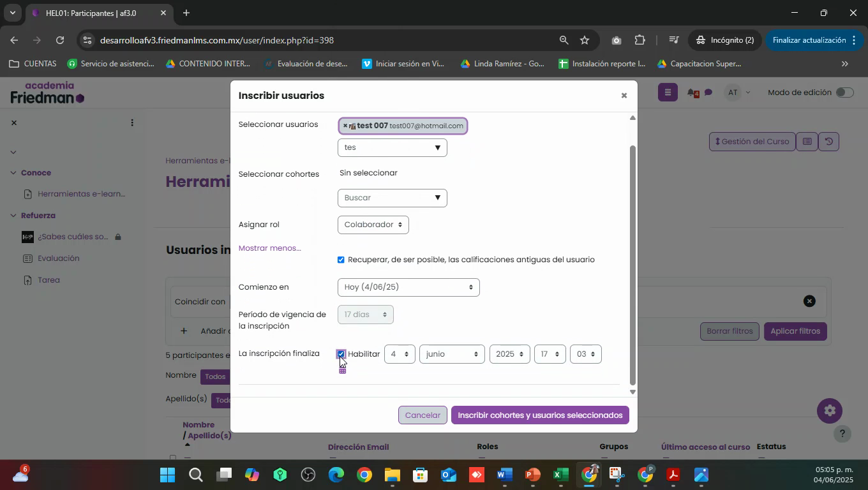
Task: Open Instalación reporte I... bookmark
Action: [x=602, y=64]
